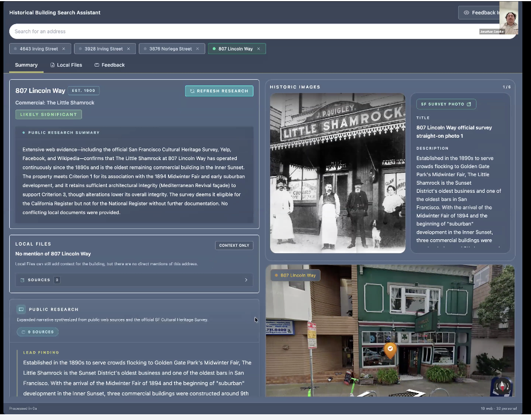This screenshot has width=531, height=420.
Task: Click the photo title '807 Lincoln Way official survey'
Action: [454, 128]
